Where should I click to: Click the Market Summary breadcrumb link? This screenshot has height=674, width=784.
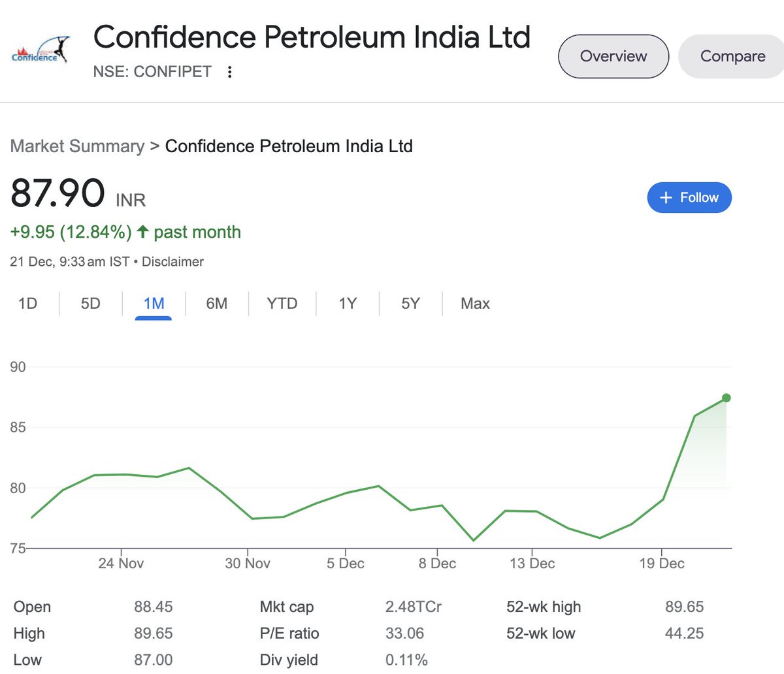(77, 146)
